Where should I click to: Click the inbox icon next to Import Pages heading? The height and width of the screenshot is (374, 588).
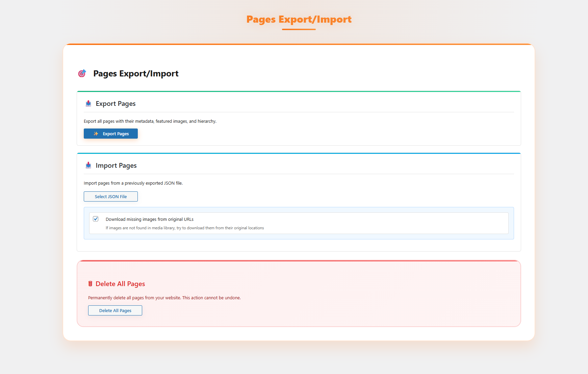(88, 165)
